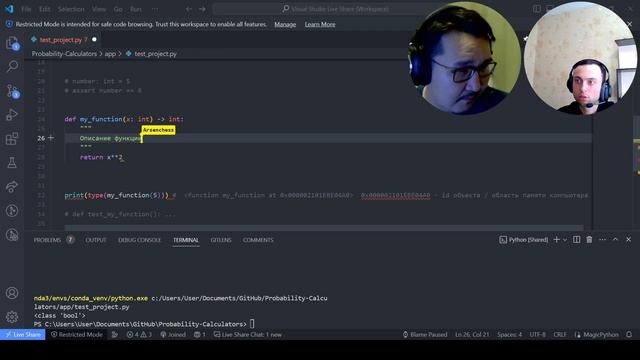
Task: Click the line 26 plus gutter icon
Action: click(x=51, y=138)
